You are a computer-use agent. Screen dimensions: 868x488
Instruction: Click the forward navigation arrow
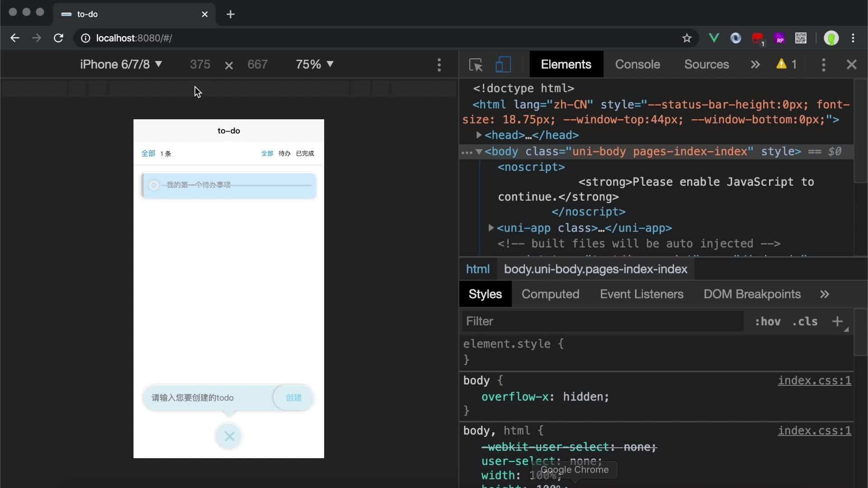(x=37, y=38)
